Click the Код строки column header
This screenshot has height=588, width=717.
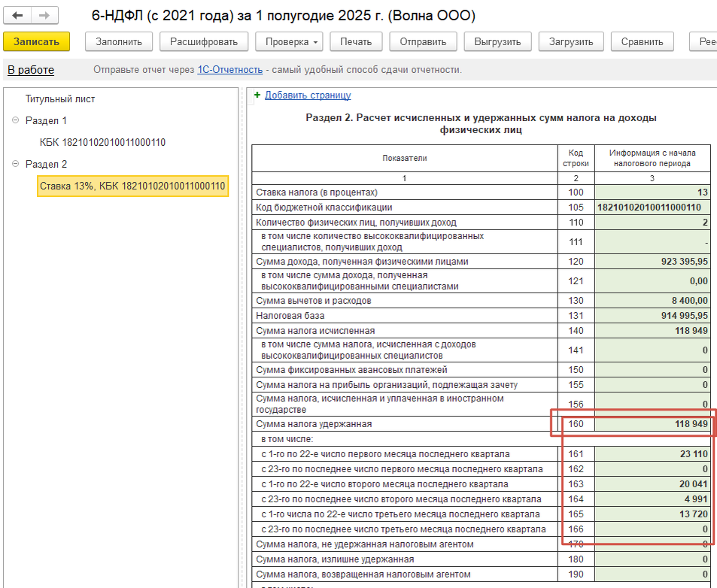click(576, 158)
